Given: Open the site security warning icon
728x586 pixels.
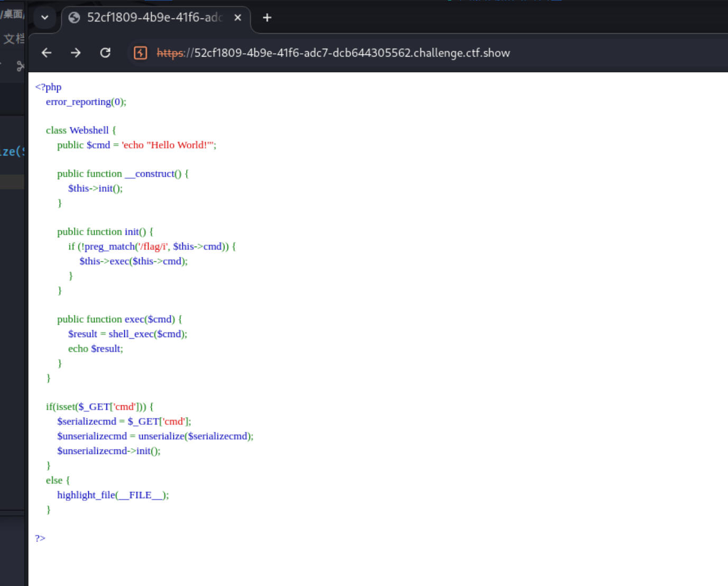Looking at the screenshot, I should click(x=140, y=53).
